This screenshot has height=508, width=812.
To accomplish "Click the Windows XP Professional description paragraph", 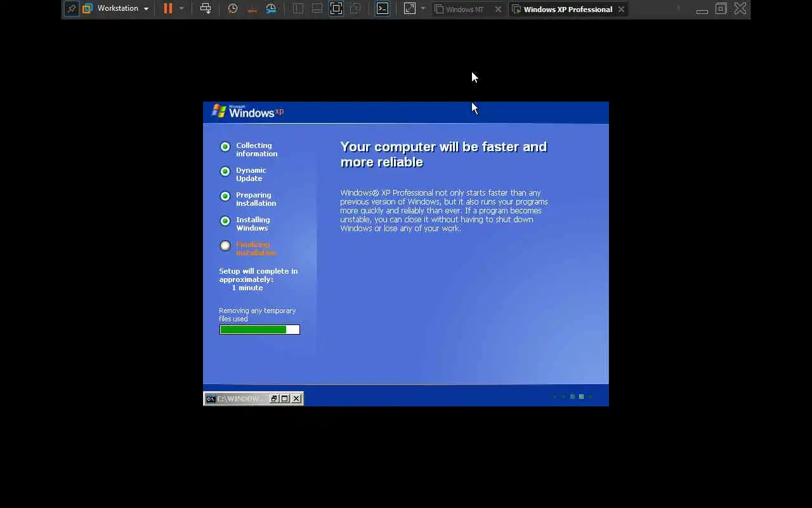I will [x=444, y=210].
